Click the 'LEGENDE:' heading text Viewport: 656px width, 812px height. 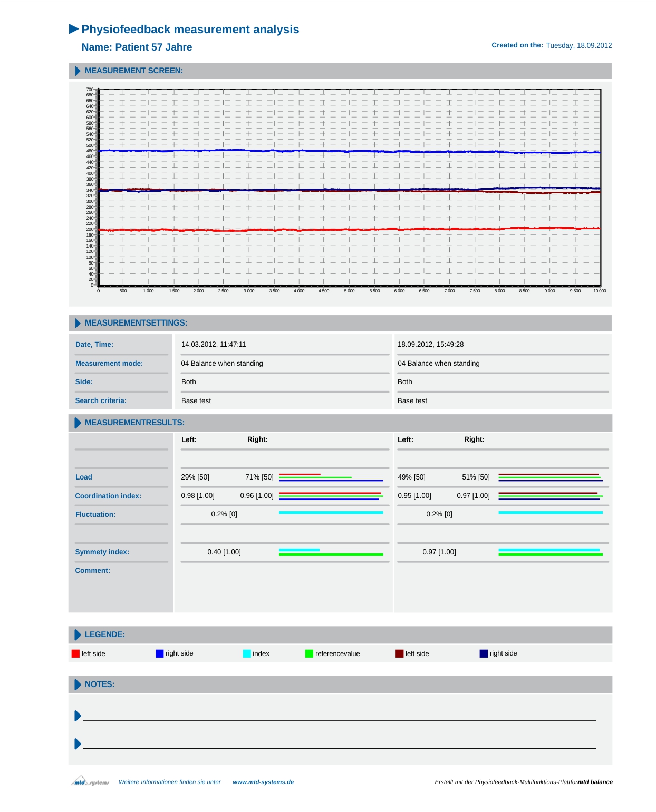tap(105, 634)
